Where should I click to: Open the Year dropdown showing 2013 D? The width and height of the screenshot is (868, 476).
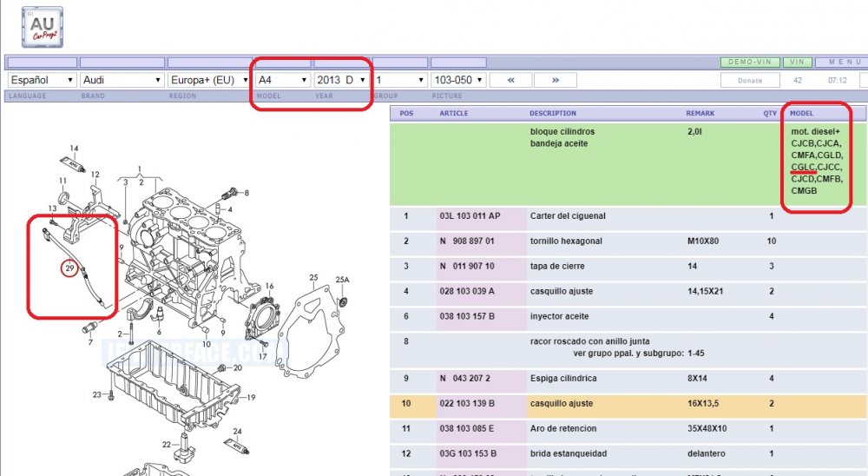point(340,80)
